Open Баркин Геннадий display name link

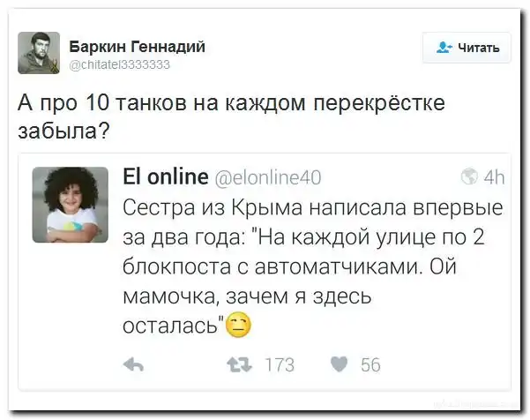point(137,46)
